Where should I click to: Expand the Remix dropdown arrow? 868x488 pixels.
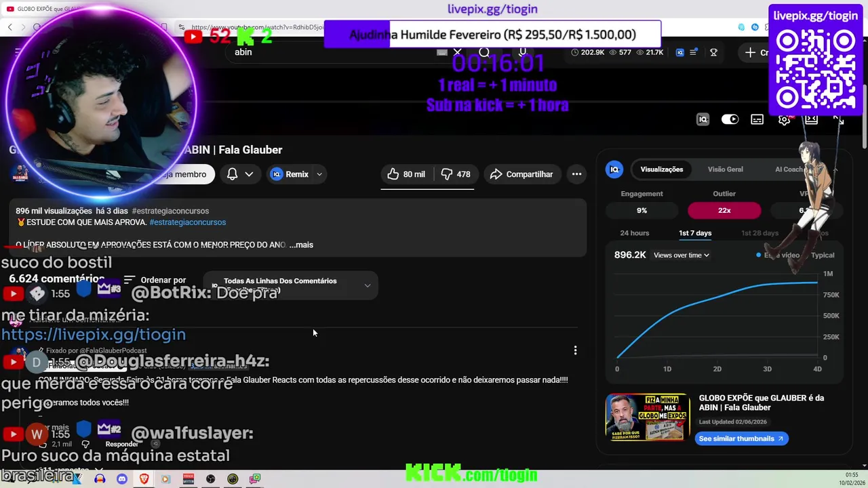pyautogui.click(x=319, y=174)
